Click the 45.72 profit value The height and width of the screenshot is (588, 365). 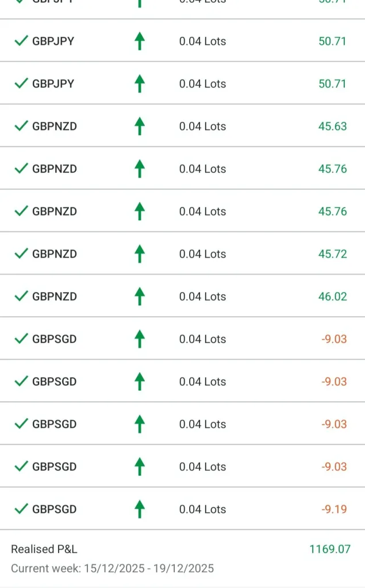click(x=332, y=254)
